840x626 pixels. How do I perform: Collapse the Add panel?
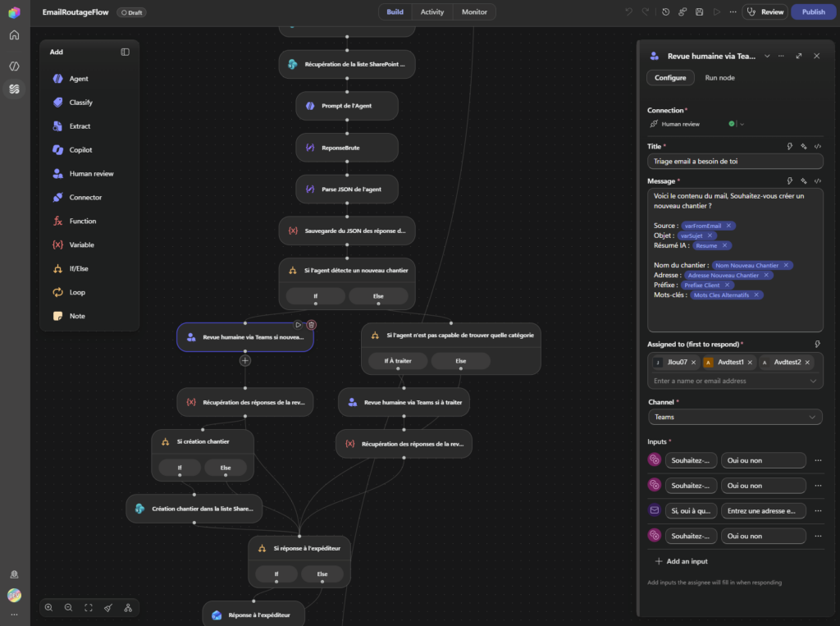[125, 52]
